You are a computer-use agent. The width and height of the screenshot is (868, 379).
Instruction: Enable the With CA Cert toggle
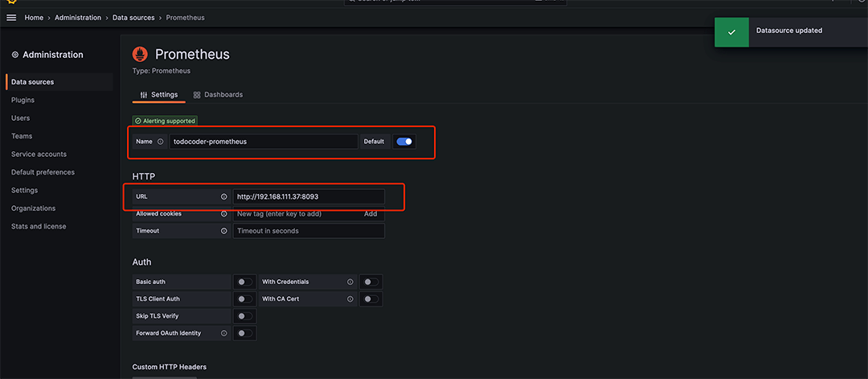(371, 299)
